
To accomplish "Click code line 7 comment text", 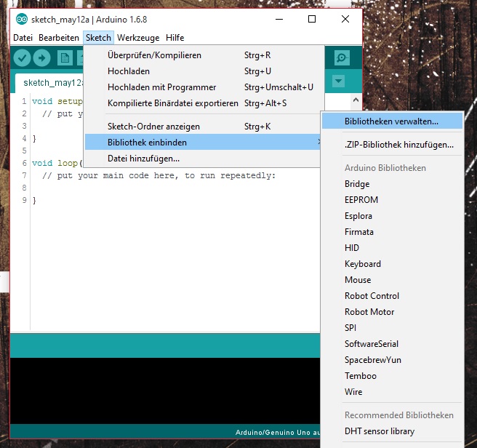I will 159,175.
